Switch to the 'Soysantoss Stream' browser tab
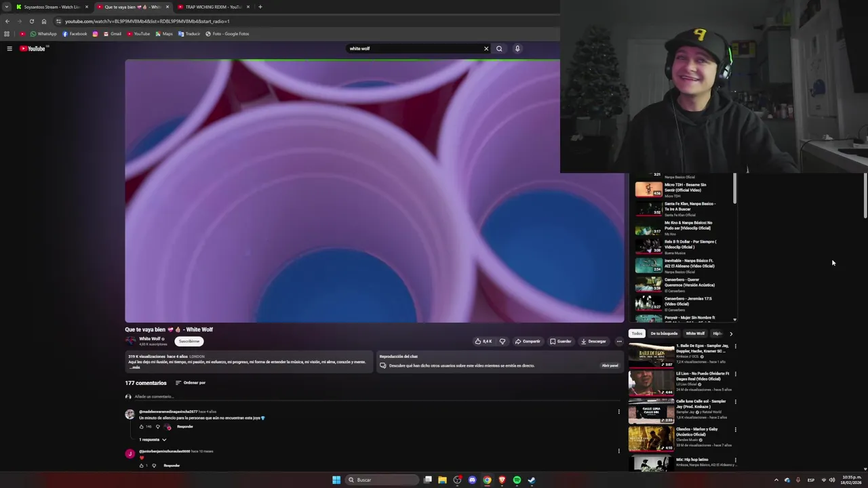The height and width of the screenshot is (488, 868). point(52,7)
